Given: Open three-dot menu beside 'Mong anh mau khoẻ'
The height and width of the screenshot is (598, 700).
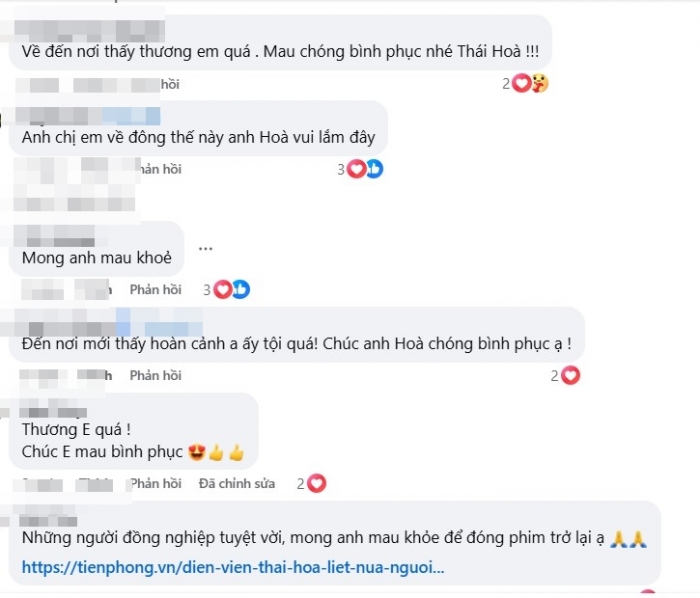Looking at the screenshot, I should pos(205,249).
